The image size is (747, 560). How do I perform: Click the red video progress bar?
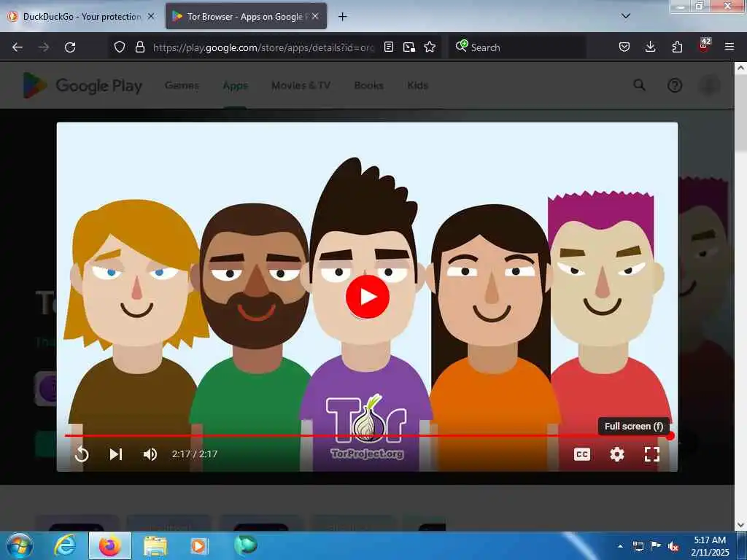pyautogui.click(x=368, y=436)
